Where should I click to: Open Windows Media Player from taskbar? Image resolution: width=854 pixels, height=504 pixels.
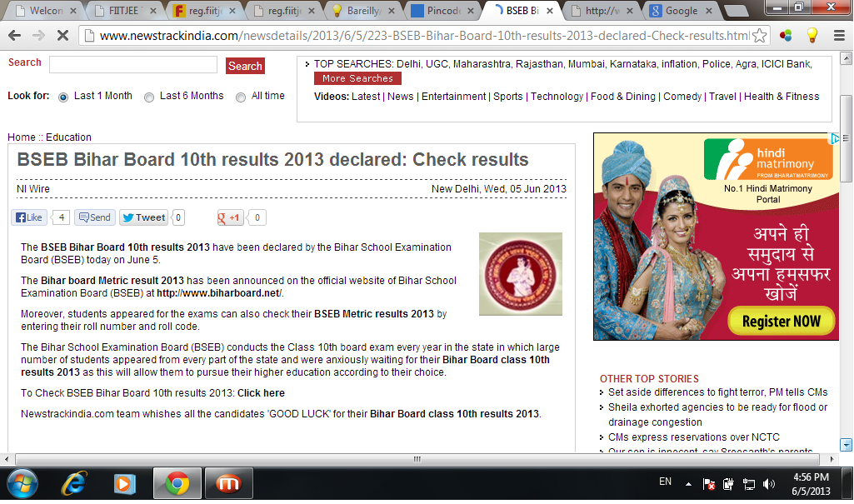coord(124,483)
